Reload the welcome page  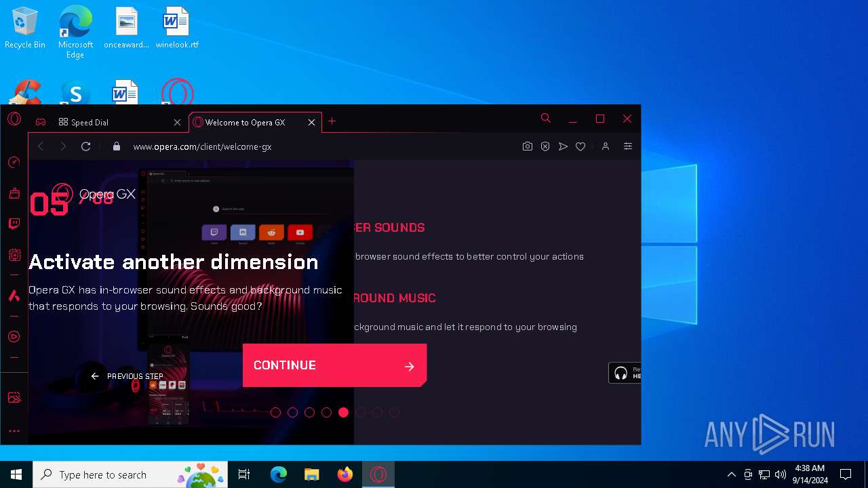click(85, 146)
